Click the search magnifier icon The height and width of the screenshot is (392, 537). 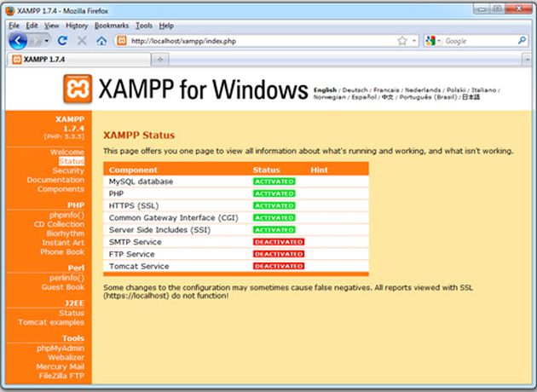coord(522,41)
